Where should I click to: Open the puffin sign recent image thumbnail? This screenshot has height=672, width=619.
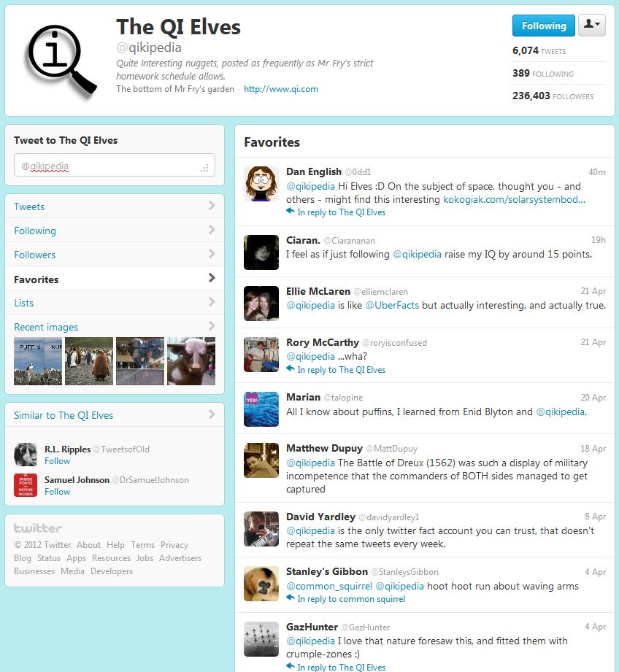click(38, 361)
